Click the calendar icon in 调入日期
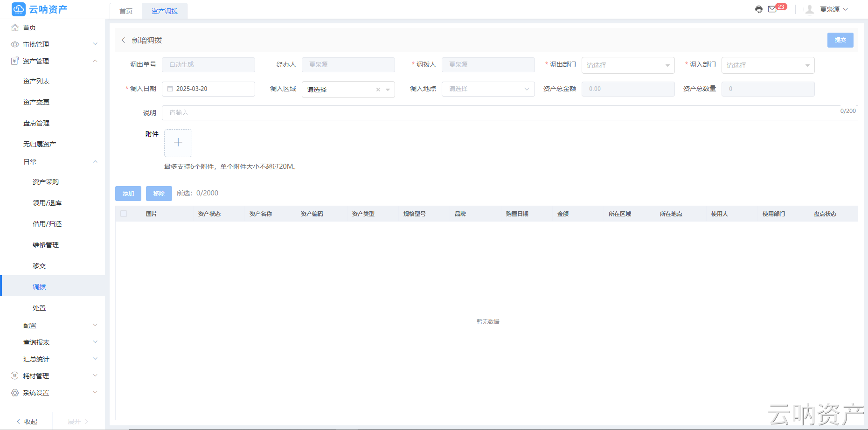Screen dimensions: 868x430 pyautogui.click(x=170, y=89)
